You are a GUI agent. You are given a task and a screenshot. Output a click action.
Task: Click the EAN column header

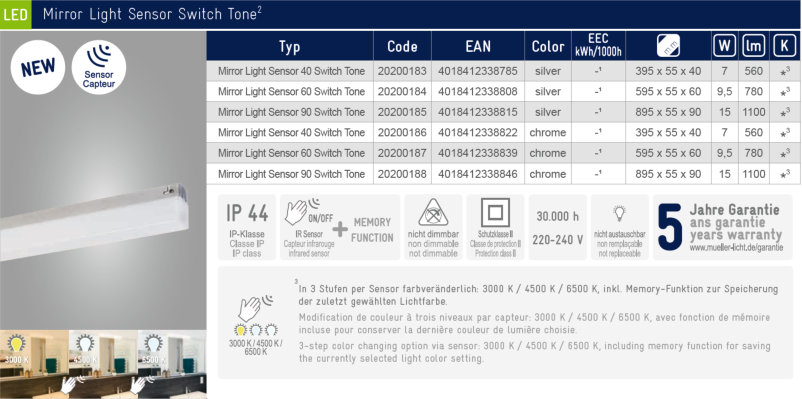coord(478,47)
